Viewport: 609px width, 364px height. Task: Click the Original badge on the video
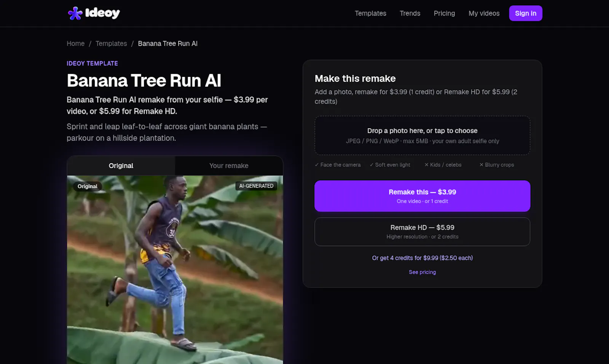88,186
